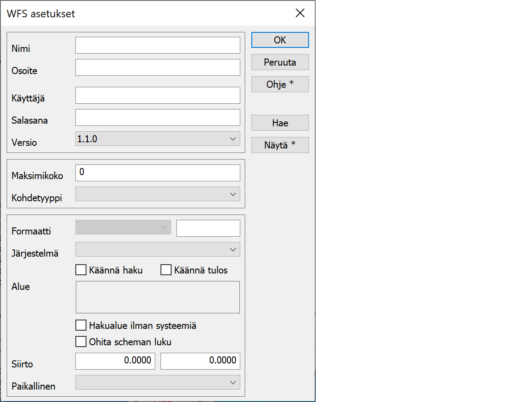This screenshot has height=402, width=532.
Task: Click the Alue text area
Action: coord(157,297)
